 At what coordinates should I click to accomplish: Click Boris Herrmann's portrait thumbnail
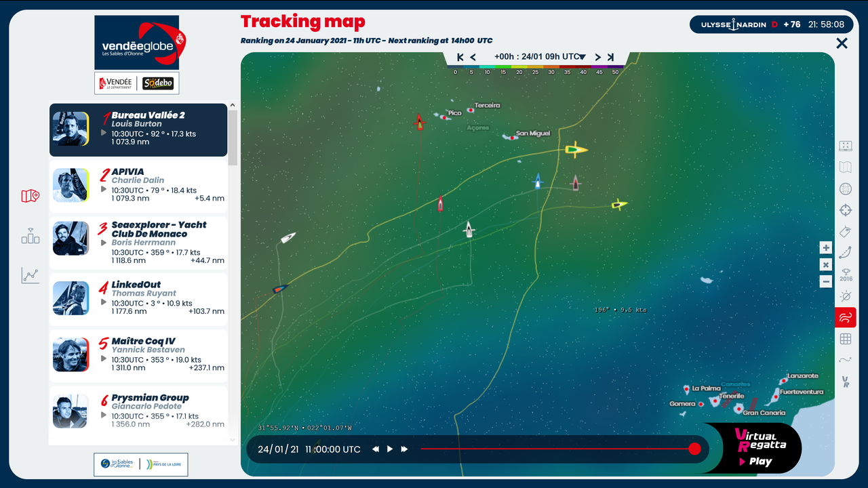click(x=71, y=239)
